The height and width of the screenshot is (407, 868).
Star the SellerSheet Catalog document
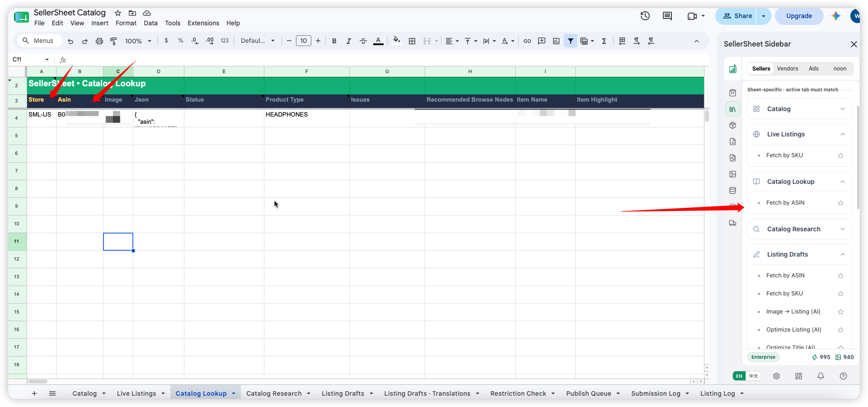pos(118,13)
